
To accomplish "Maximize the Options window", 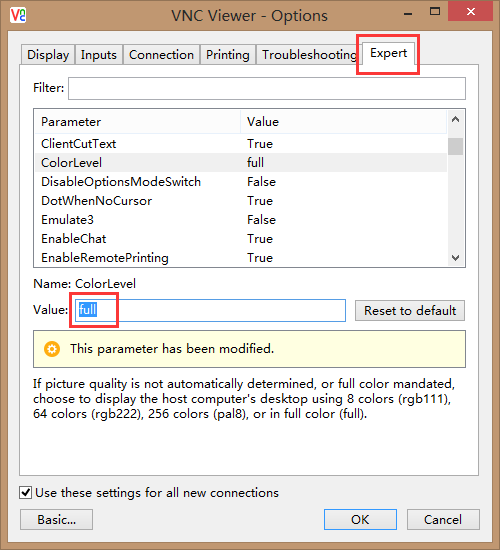I will click(435, 12).
